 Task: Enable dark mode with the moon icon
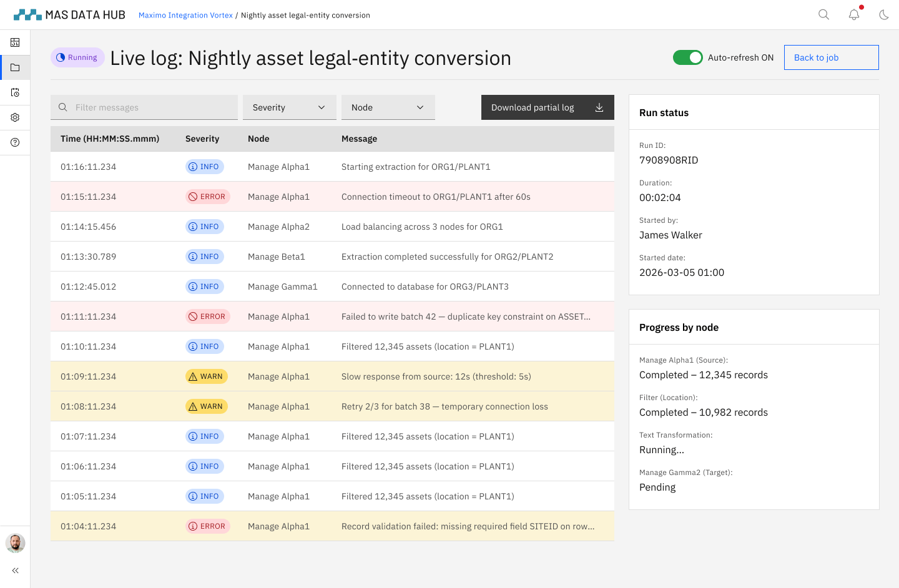point(884,14)
